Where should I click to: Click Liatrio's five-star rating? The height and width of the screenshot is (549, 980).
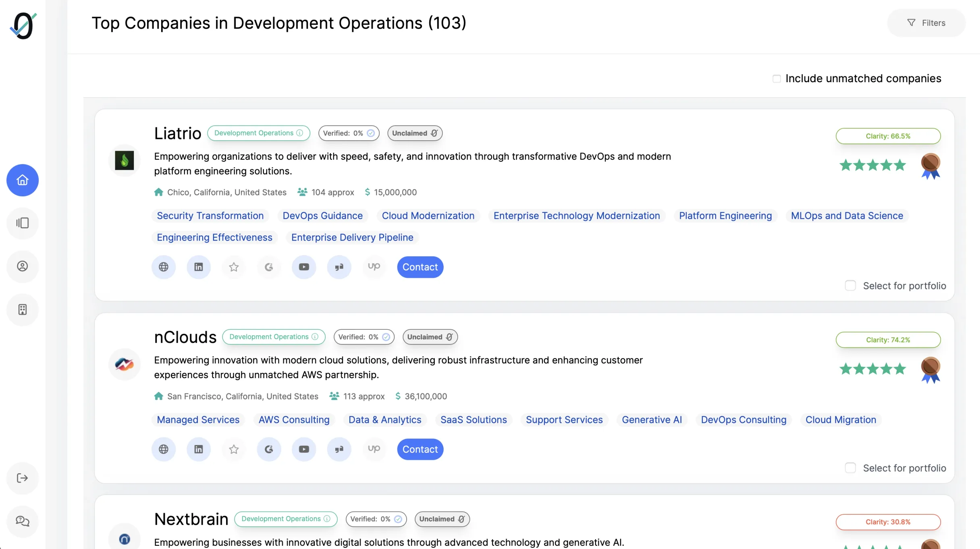click(x=872, y=165)
